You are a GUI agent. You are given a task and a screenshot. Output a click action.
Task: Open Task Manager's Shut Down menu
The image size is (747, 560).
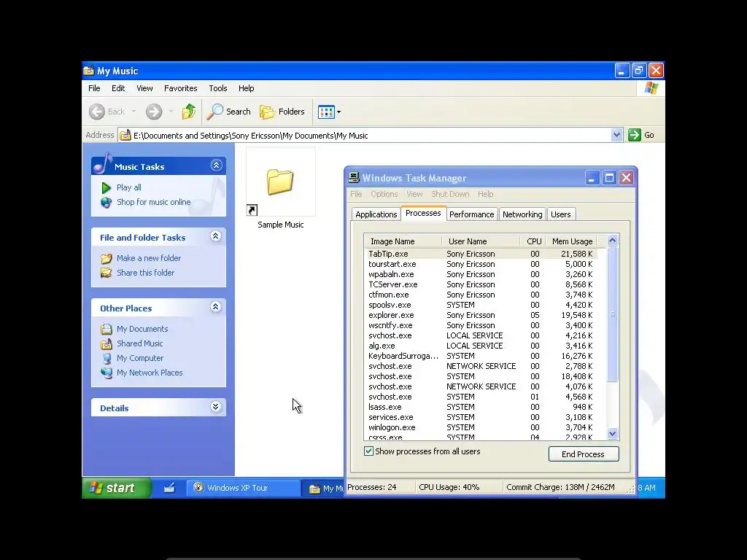point(450,194)
